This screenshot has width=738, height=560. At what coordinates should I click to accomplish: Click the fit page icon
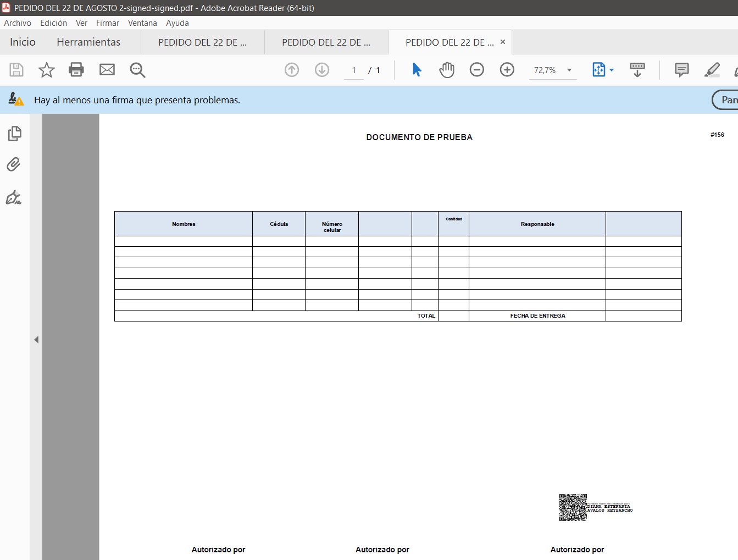(598, 70)
